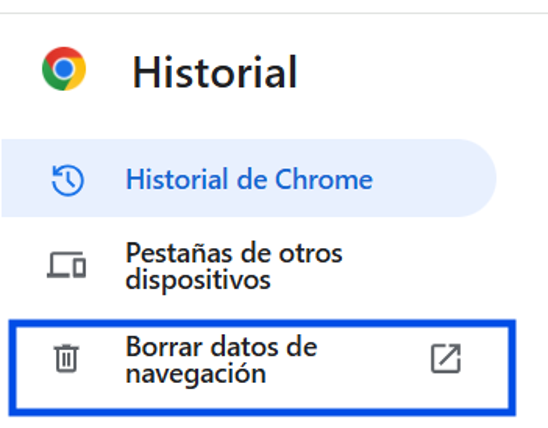This screenshot has height=428, width=548.
Task: Click the word "navegación" in the sidebar
Action: [x=196, y=375]
